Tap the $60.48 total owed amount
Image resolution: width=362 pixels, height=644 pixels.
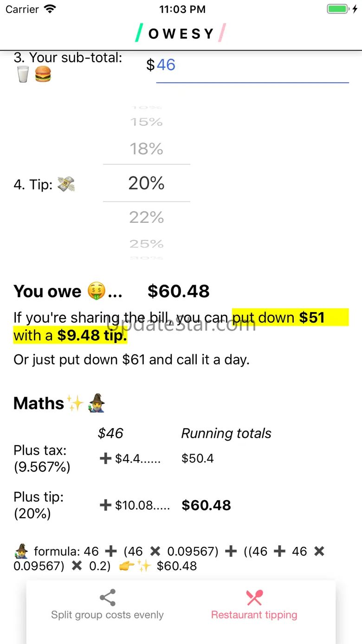(x=179, y=291)
